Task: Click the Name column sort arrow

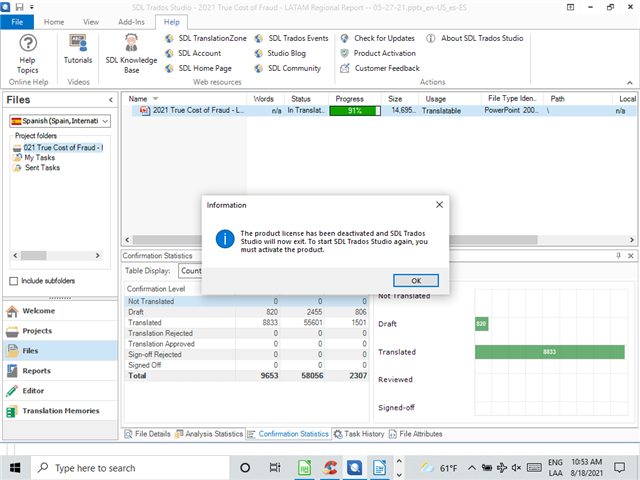Action: [x=155, y=99]
